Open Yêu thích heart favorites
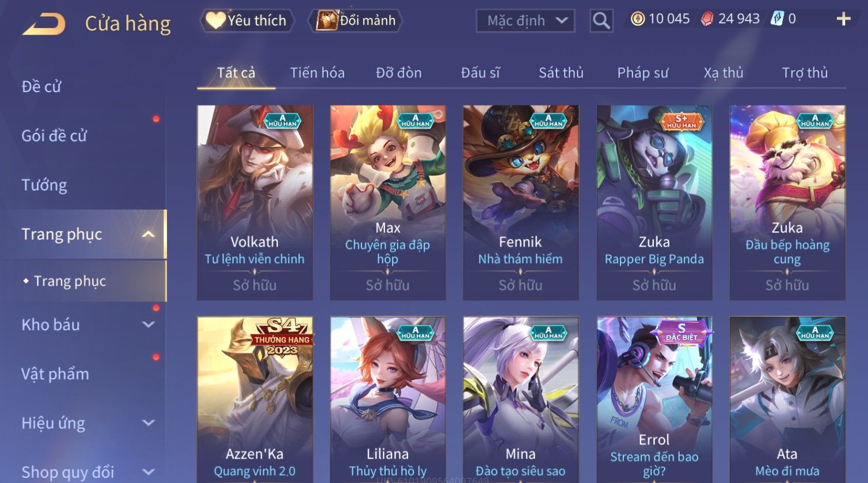This screenshot has width=868, height=483. [x=247, y=21]
